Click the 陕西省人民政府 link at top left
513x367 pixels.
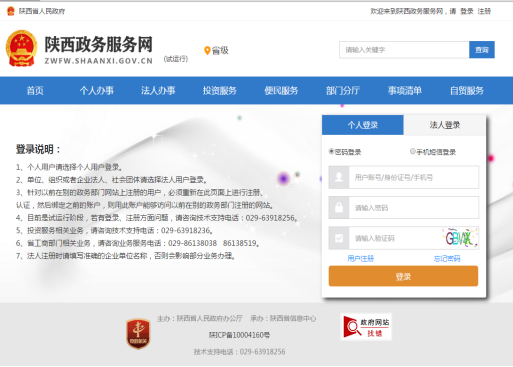[x=42, y=11]
